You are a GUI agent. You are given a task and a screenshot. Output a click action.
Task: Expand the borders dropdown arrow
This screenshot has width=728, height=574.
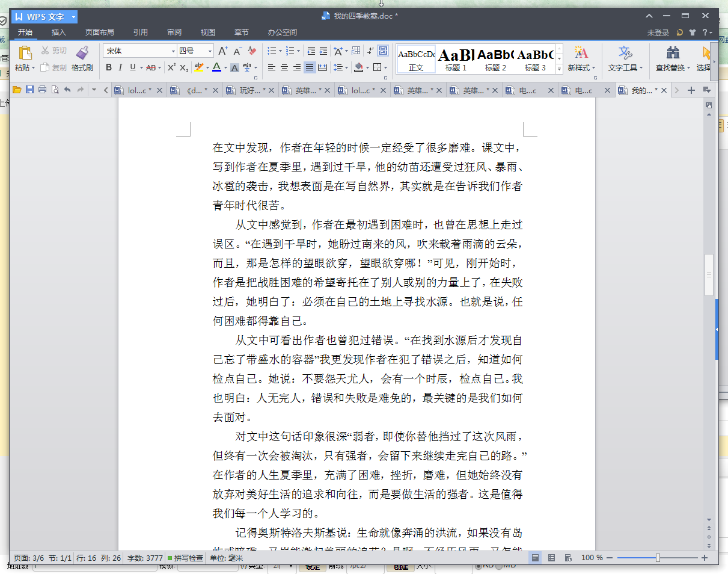(385, 67)
